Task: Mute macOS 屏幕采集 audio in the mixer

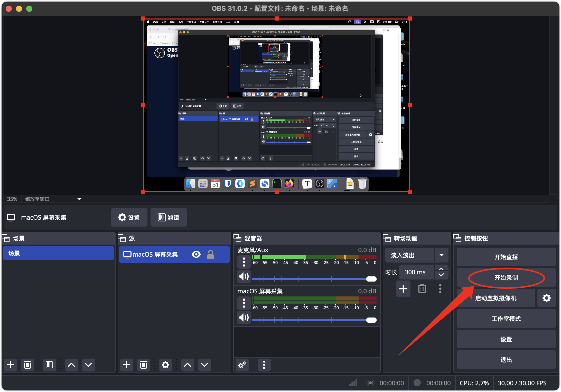Action: (244, 318)
